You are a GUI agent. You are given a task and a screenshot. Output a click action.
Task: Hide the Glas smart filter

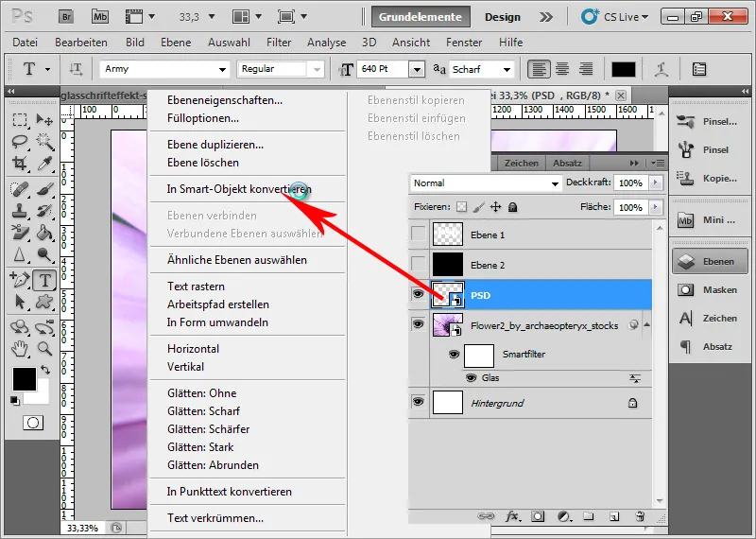coord(471,378)
